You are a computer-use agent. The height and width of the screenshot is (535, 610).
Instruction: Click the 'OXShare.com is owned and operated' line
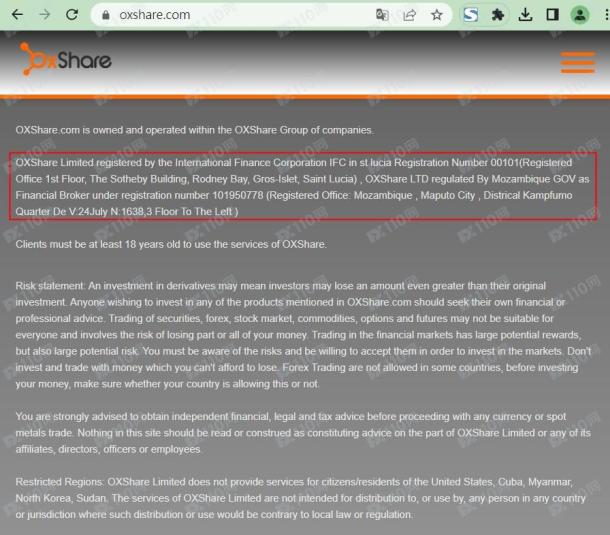[x=194, y=130]
